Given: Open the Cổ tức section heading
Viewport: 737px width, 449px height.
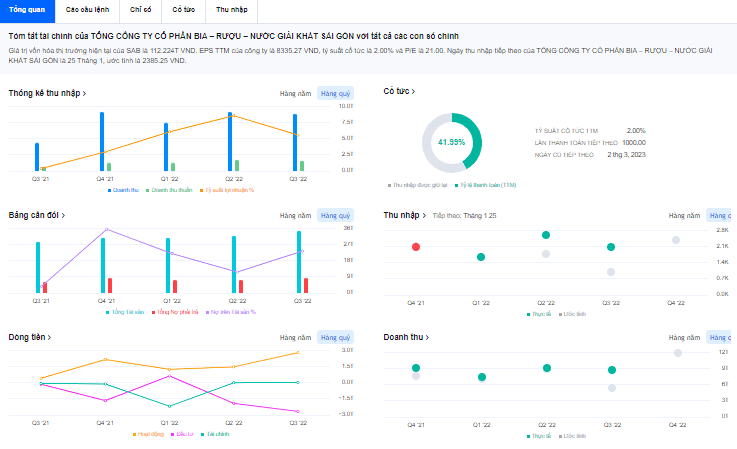Looking at the screenshot, I should [399, 91].
